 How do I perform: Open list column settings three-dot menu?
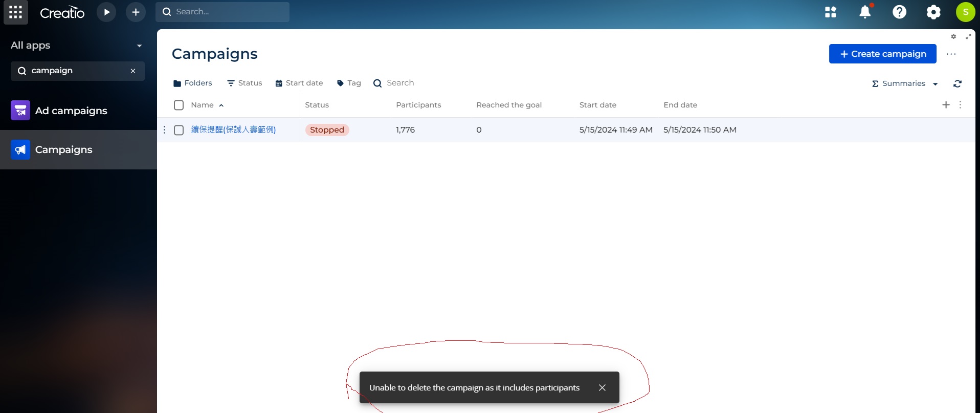click(961, 104)
